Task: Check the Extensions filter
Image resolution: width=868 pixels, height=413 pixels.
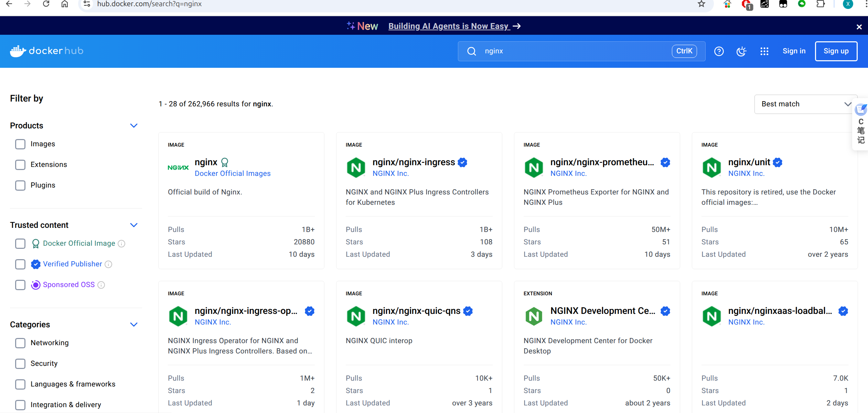Action: tap(20, 165)
